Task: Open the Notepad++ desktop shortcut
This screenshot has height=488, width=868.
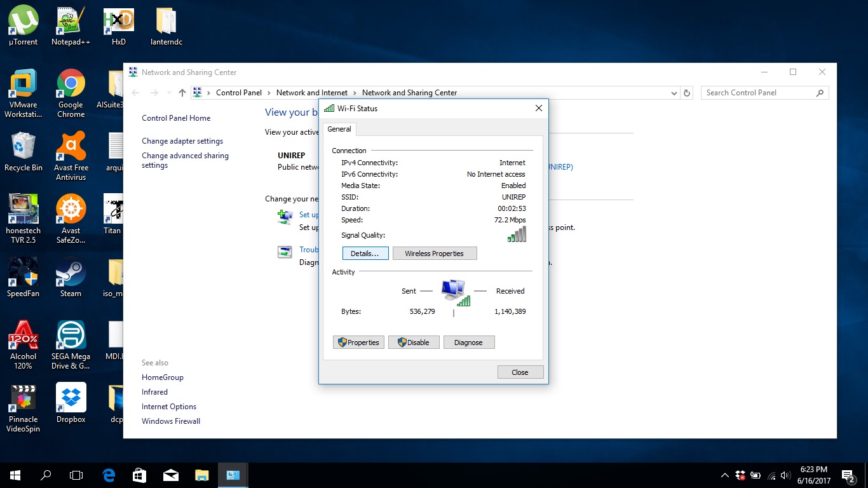Action: click(71, 27)
